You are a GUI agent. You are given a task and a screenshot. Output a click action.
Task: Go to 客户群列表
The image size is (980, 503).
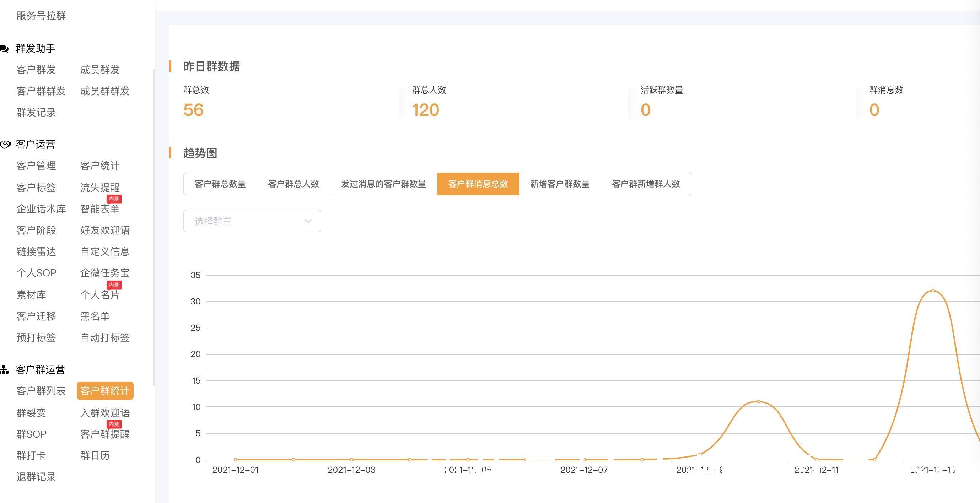click(41, 390)
